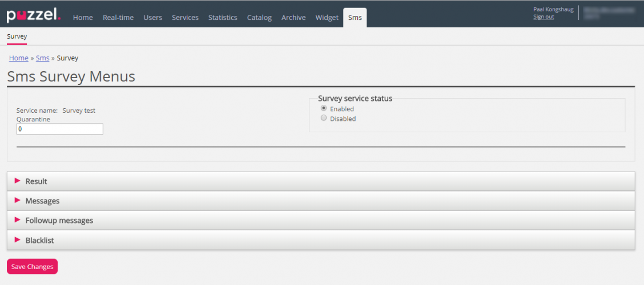Viewport: 644px width, 285px height.
Task: Open the Real-time tab
Action: pyautogui.click(x=118, y=18)
